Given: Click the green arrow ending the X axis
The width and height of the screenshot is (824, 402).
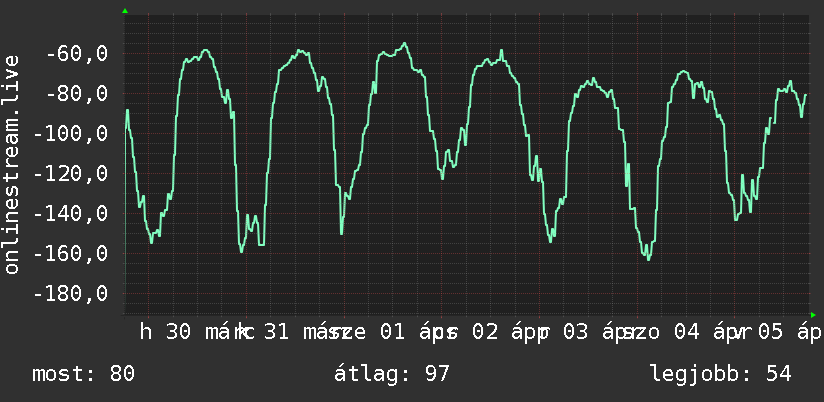Looking at the screenshot, I should pos(813,315).
